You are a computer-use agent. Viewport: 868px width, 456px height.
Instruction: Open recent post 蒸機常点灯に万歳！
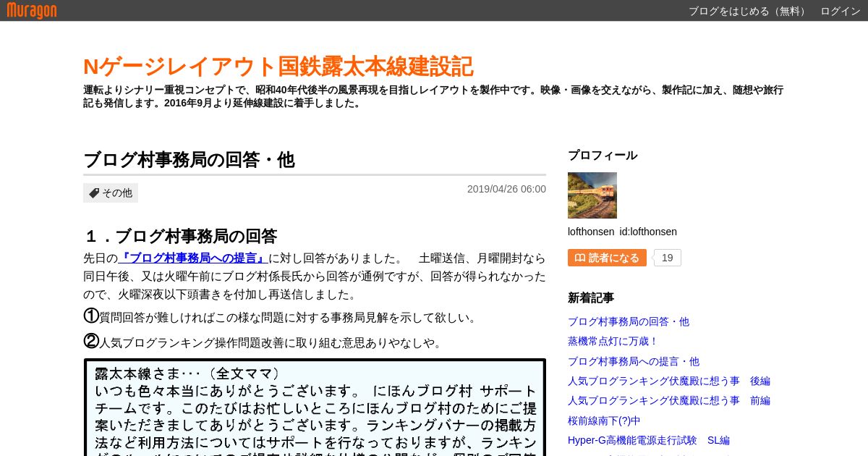[613, 341]
